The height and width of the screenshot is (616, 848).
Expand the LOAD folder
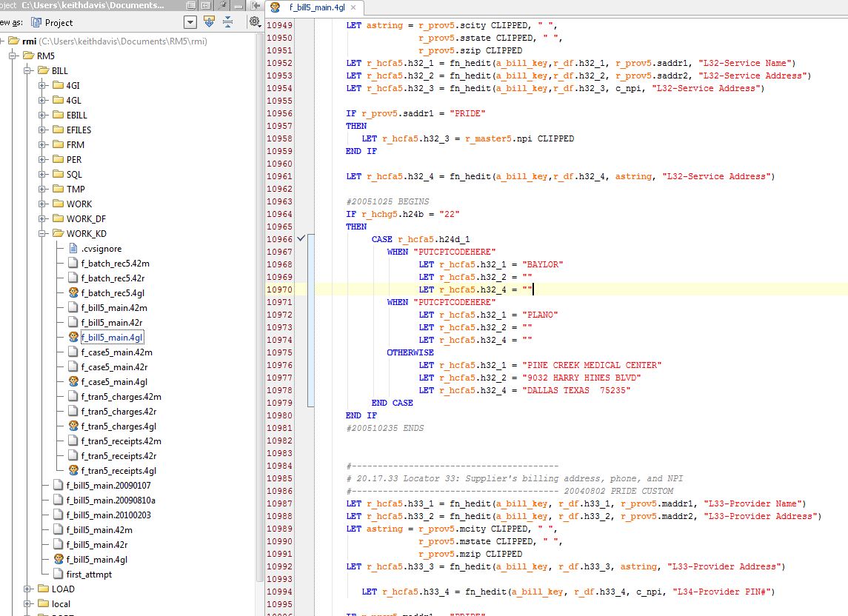[28, 589]
